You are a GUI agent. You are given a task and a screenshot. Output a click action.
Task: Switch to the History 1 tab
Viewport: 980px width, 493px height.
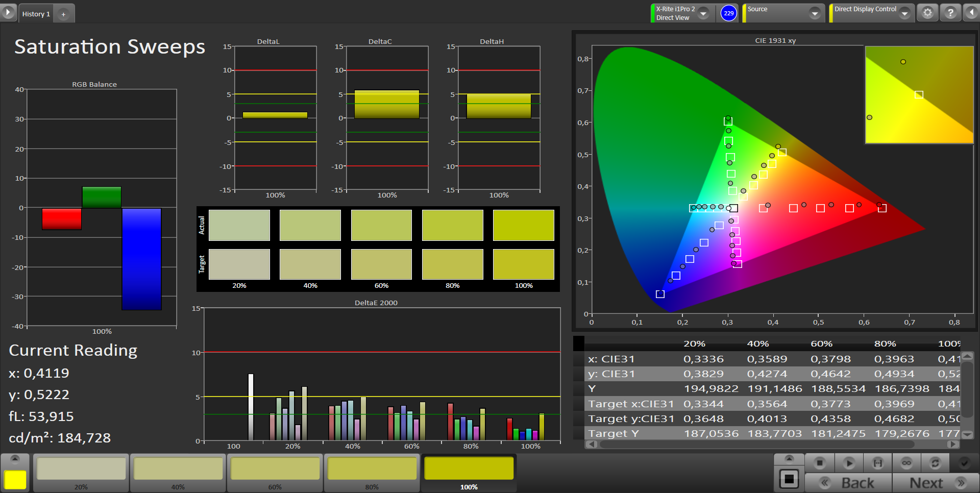pos(36,14)
